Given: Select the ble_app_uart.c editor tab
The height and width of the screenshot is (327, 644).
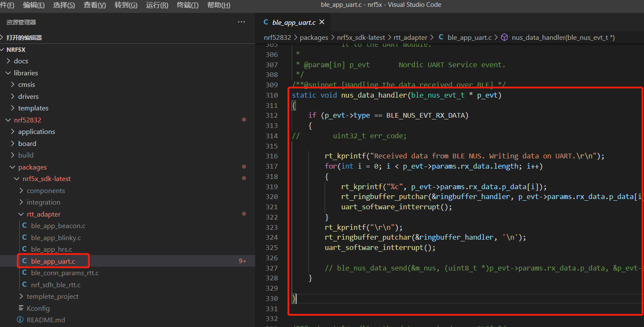Looking at the screenshot, I should (294, 22).
